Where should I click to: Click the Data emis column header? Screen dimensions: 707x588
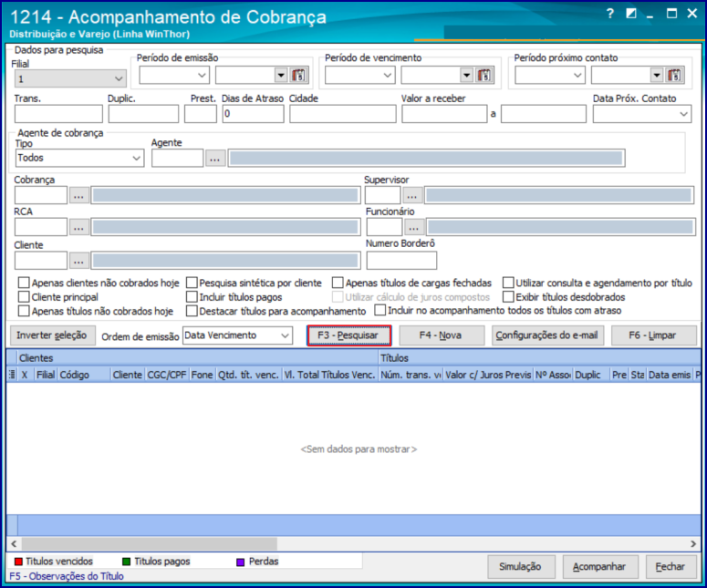(x=669, y=375)
